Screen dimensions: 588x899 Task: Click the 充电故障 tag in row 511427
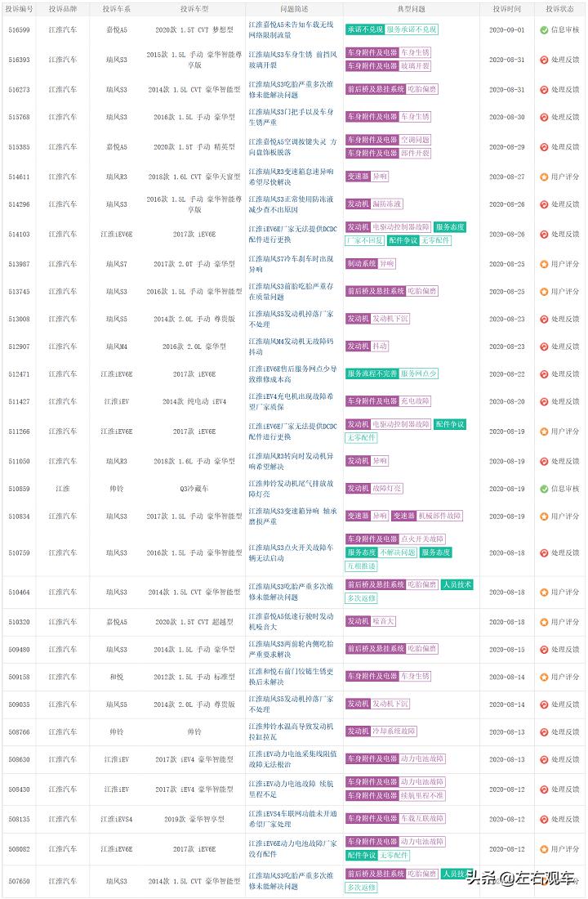(415, 400)
